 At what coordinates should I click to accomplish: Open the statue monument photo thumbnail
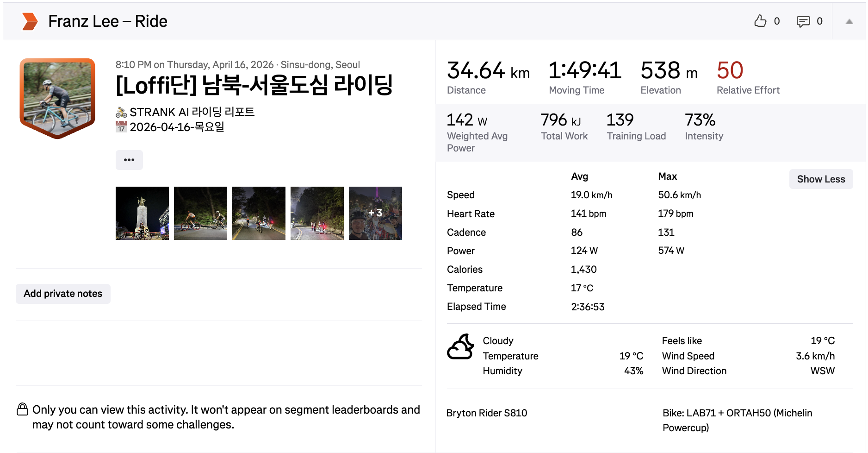[x=142, y=213]
